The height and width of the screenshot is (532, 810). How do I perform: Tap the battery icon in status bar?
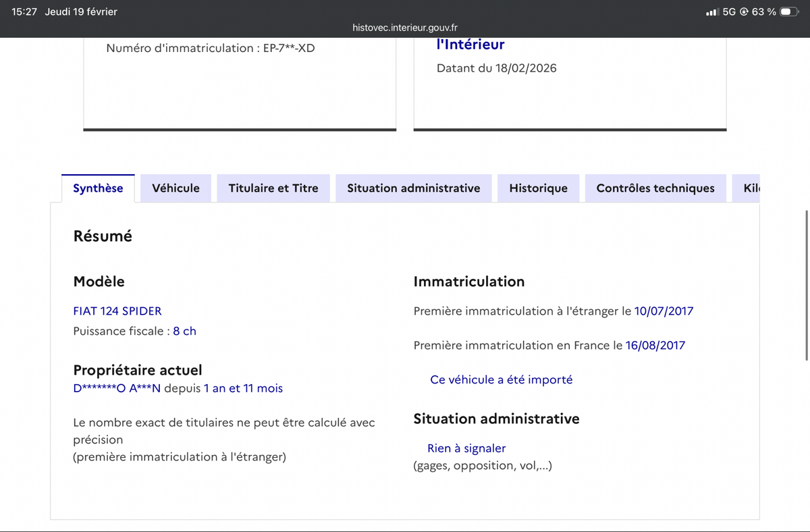click(x=790, y=12)
